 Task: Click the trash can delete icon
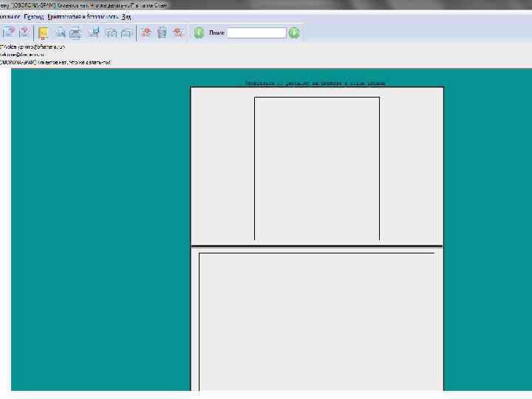[162, 33]
